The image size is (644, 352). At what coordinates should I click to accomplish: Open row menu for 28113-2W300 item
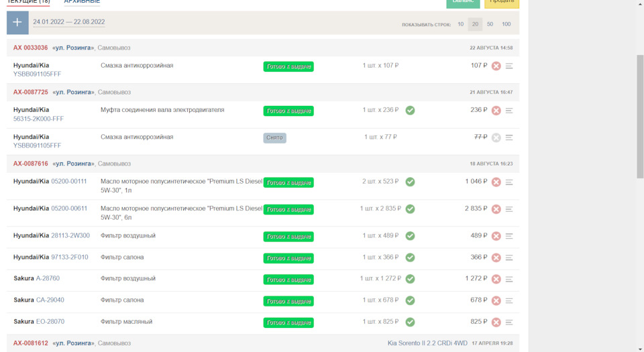pos(509,236)
